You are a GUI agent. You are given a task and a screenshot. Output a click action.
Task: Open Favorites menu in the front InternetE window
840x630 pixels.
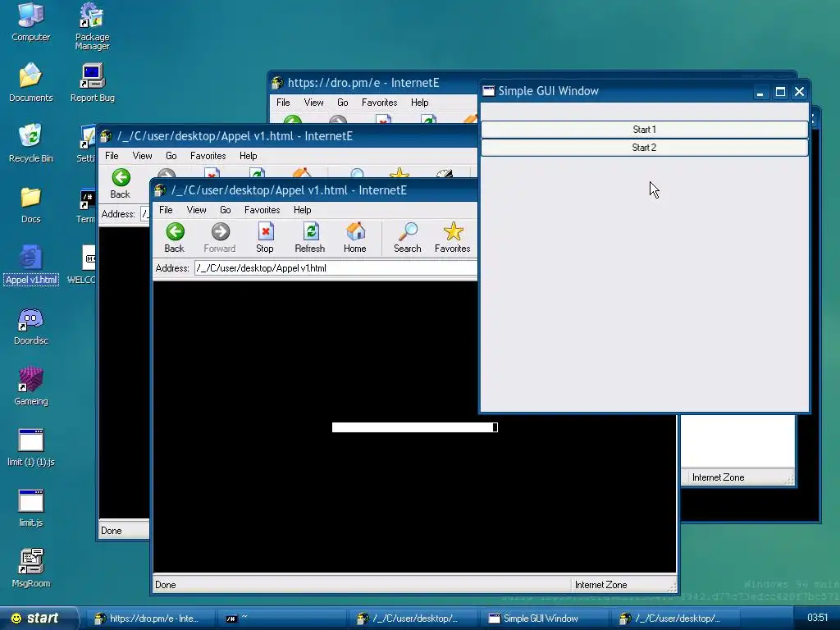(262, 210)
